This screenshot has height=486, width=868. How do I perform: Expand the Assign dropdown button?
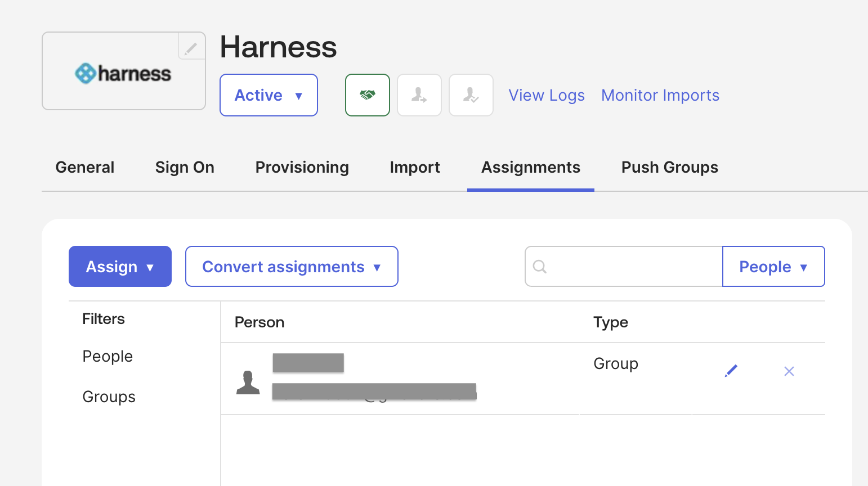pos(120,267)
